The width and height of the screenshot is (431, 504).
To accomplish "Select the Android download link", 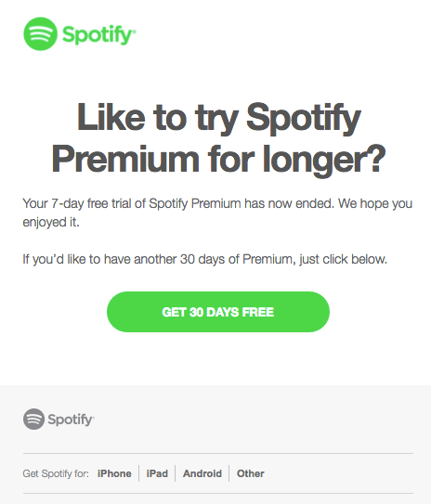I will pos(202,473).
